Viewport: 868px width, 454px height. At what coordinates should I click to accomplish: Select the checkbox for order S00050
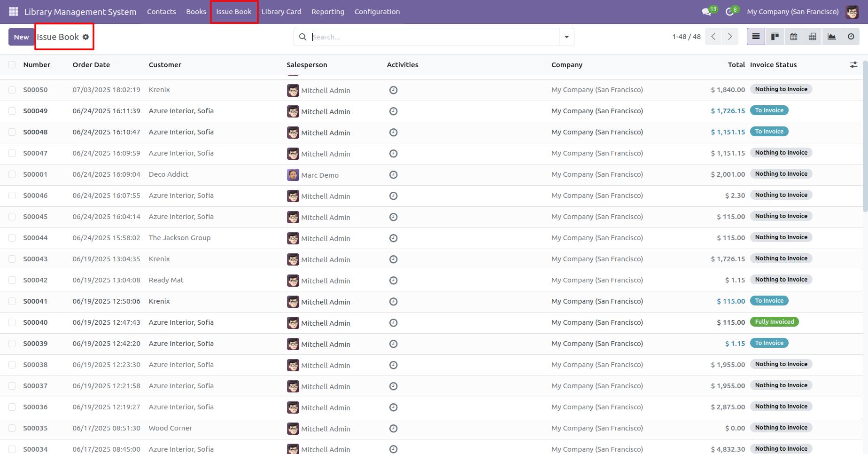12,90
